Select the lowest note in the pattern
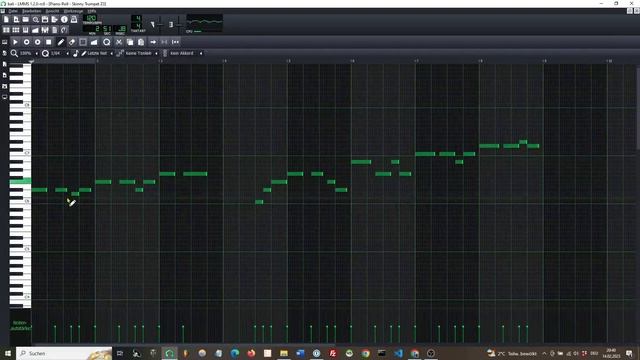 tap(259, 202)
